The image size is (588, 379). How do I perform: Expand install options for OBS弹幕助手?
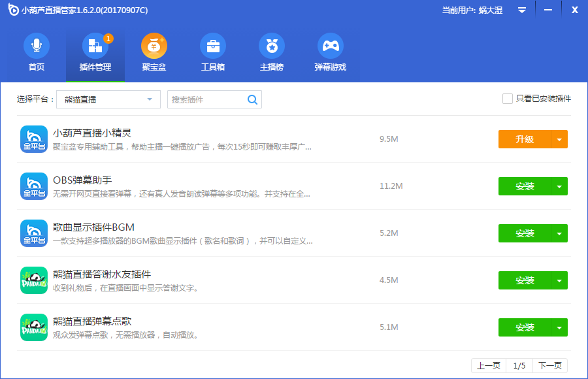(559, 186)
